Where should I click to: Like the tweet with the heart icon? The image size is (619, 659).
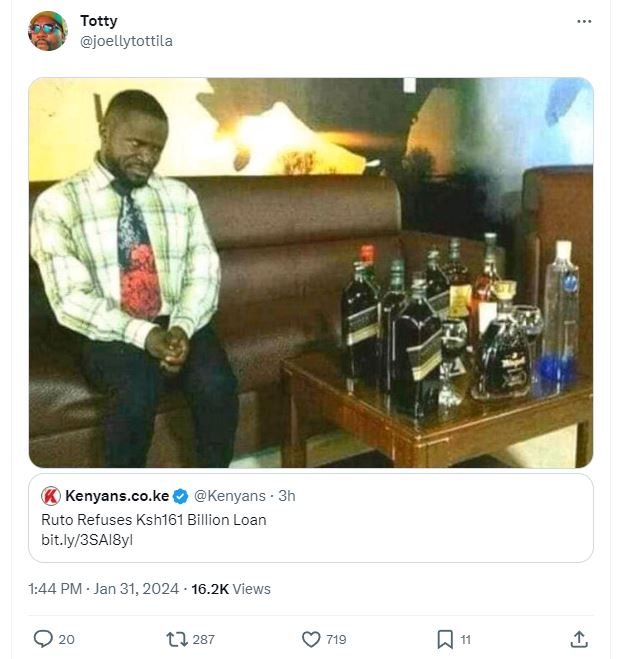click(x=311, y=638)
